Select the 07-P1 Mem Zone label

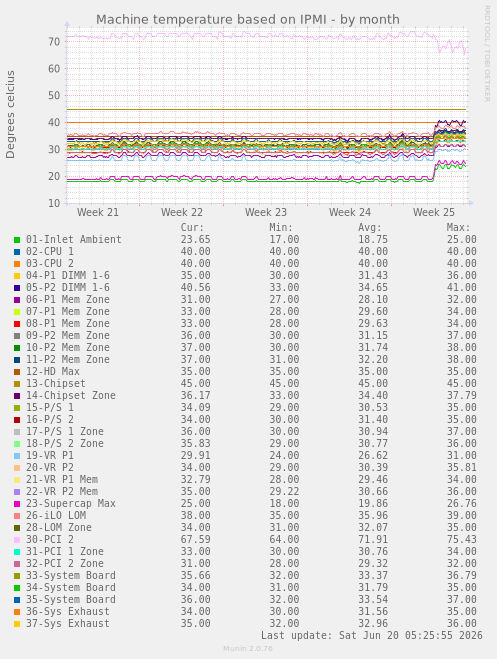pyautogui.click(x=68, y=311)
